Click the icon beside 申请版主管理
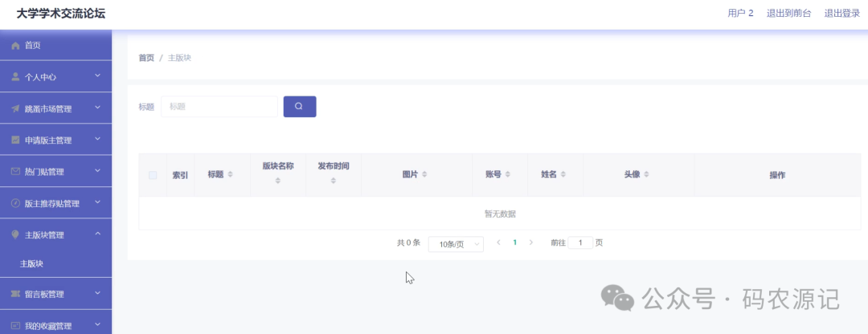This screenshot has height=334, width=868. pyautogui.click(x=15, y=141)
